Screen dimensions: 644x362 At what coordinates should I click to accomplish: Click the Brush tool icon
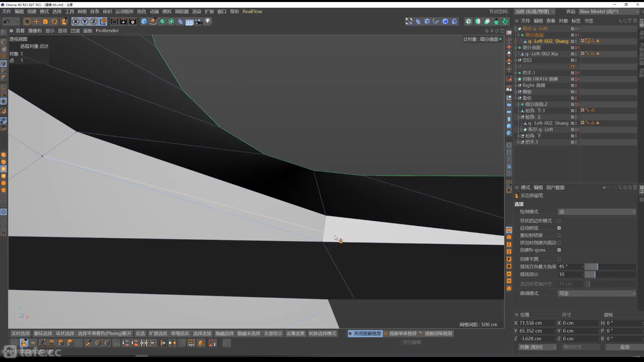pos(43,343)
